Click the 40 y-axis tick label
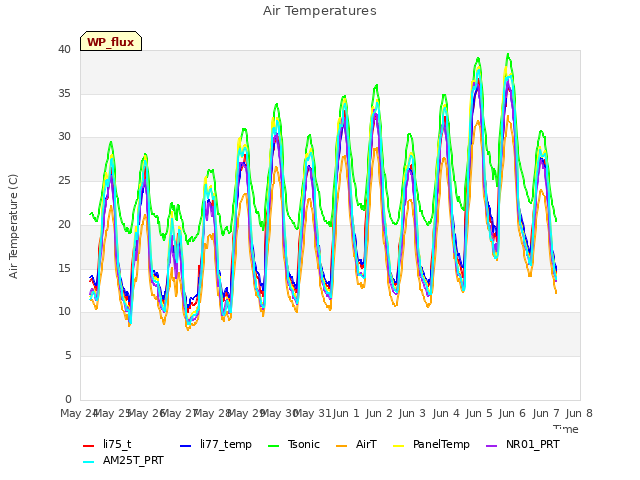Screen dimensions: 640x480 [x=64, y=50]
